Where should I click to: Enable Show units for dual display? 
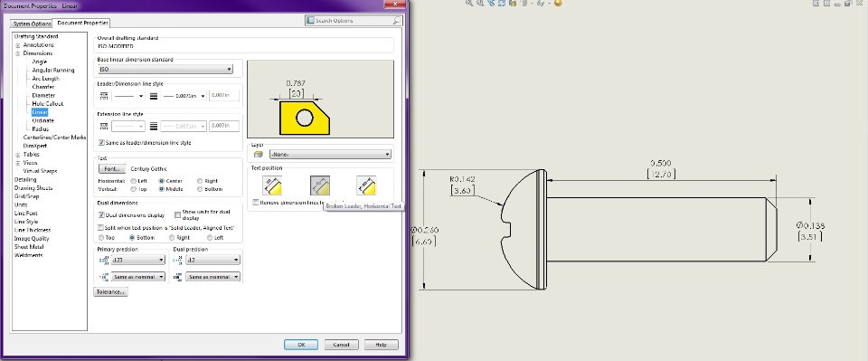click(178, 214)
